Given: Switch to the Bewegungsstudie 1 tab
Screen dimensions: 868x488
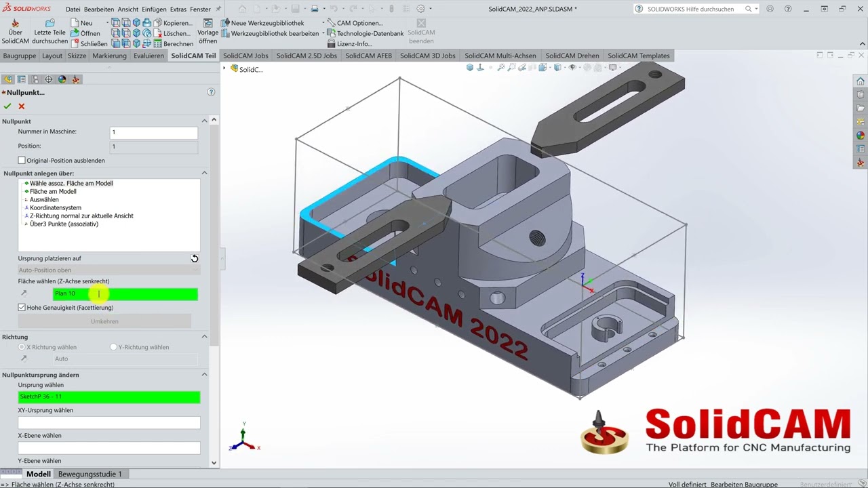Looking at the screenshot, I should click(90, 474).
